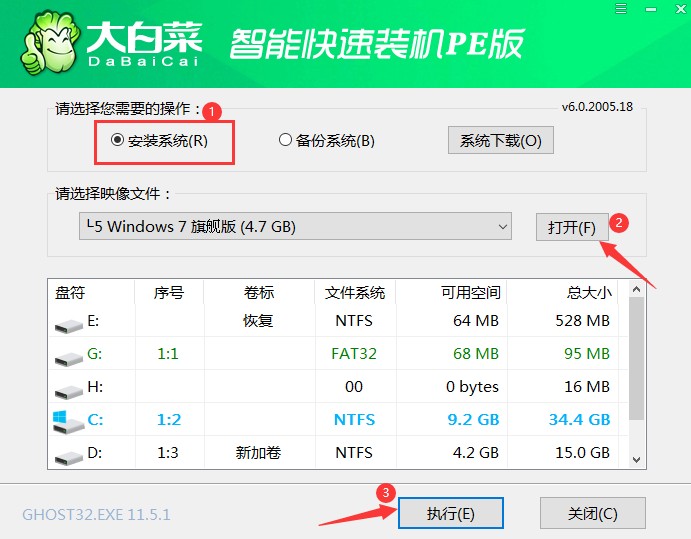Click the 4.2 GB free space cell
Viewport: 691px width, 539px height.
point(476,453)
